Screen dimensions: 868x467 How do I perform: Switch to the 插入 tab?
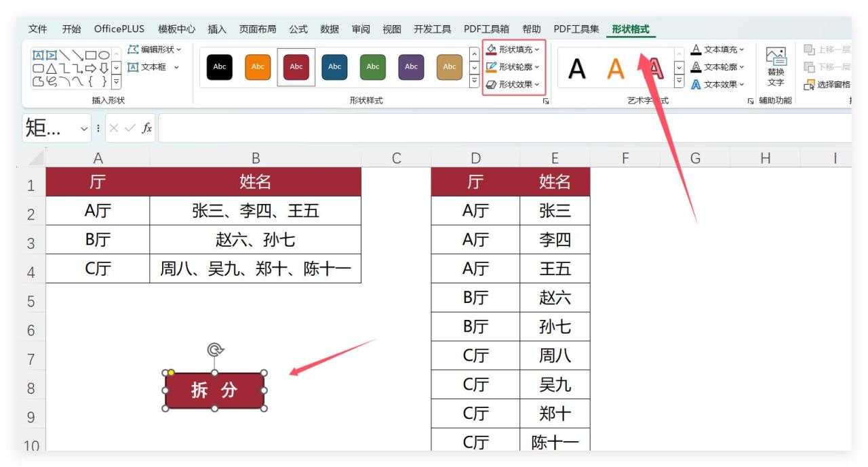pyautogui.click(x=217, y=29)
